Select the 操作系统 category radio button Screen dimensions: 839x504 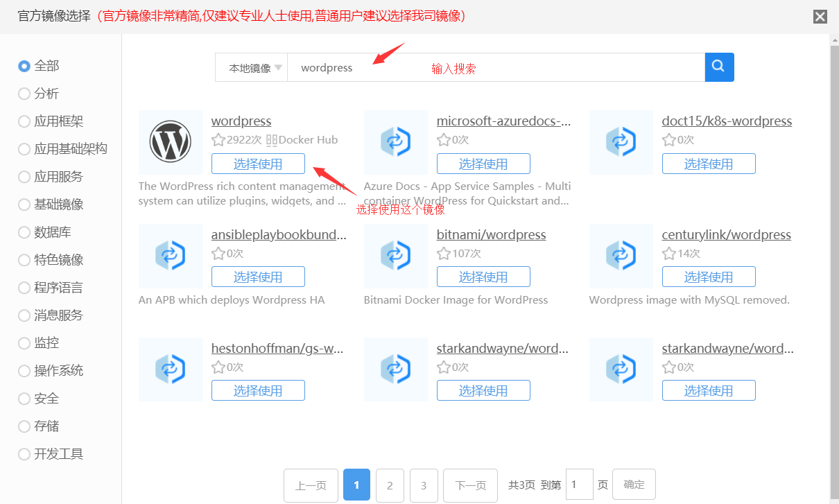tap(24, 371)
